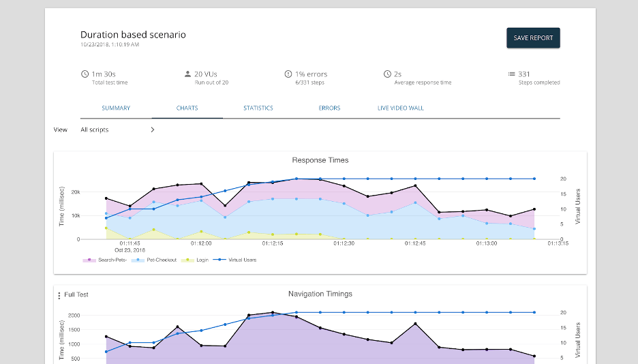Toggle Search-Pets series in chart legend
This screenshot has width=638, height=364.
[x=105, y=260]
